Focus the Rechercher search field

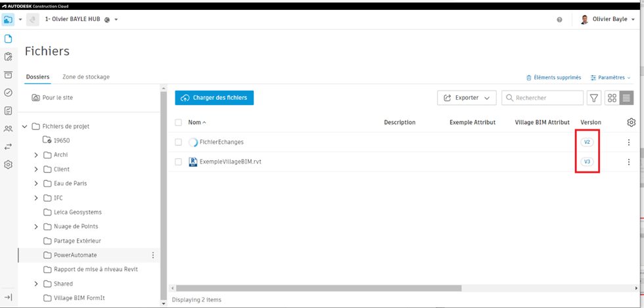tap(543, 98)
